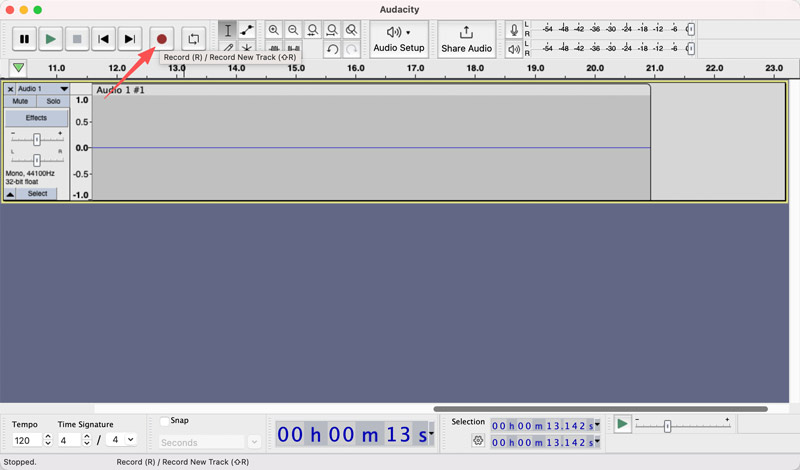Click the microphone record meter icon
This screenshot has height=470, width=800.
(x=514, y=30)
